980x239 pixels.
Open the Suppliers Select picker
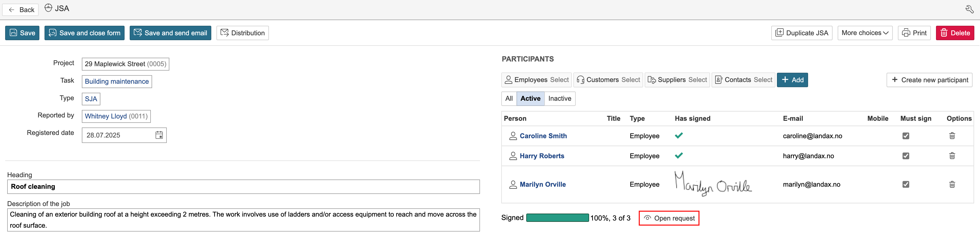point(677,80)
